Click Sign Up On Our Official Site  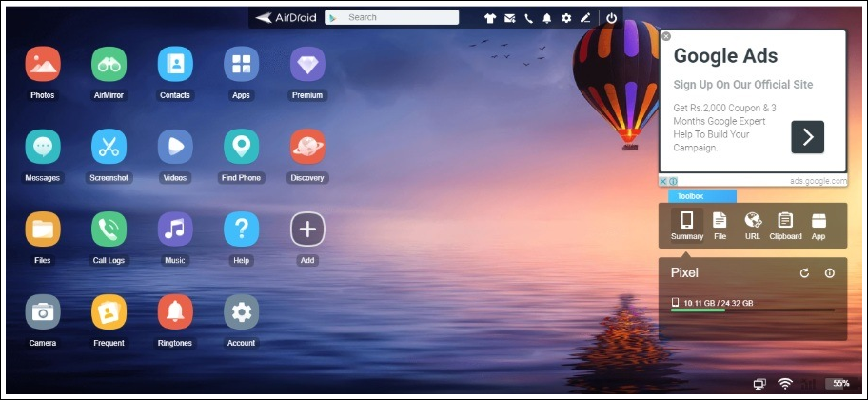(743, 85)
